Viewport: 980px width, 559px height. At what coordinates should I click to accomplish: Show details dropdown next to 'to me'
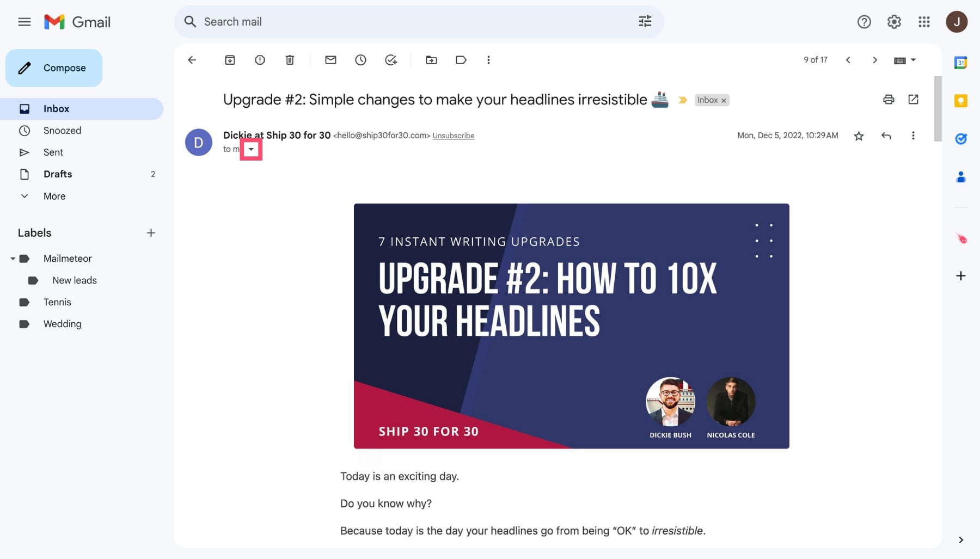click(251, 149)
